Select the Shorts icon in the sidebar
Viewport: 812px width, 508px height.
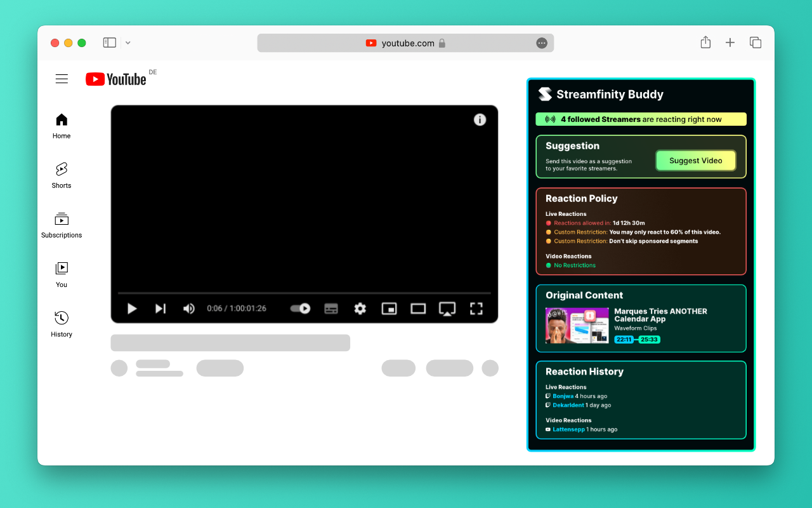point(61,170)
